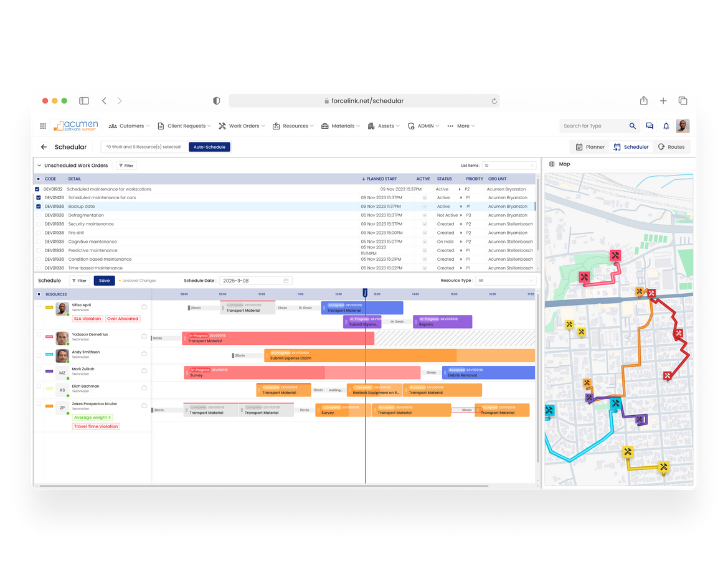728x577 pixels.
Task: Click the acumen software logo
Action: click(x=76, y=125)
